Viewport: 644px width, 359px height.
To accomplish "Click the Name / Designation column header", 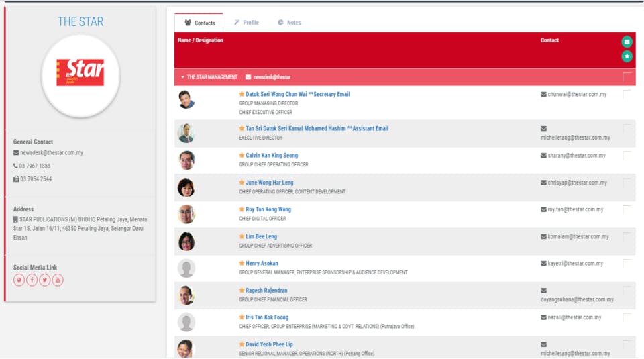I will click(x=201, y=40).
